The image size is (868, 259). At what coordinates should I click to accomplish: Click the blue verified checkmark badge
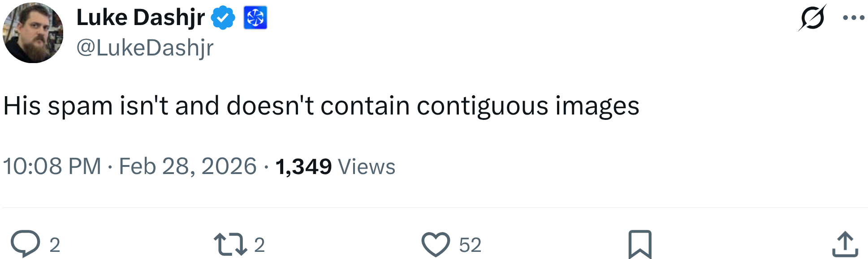tap(223, 18)
